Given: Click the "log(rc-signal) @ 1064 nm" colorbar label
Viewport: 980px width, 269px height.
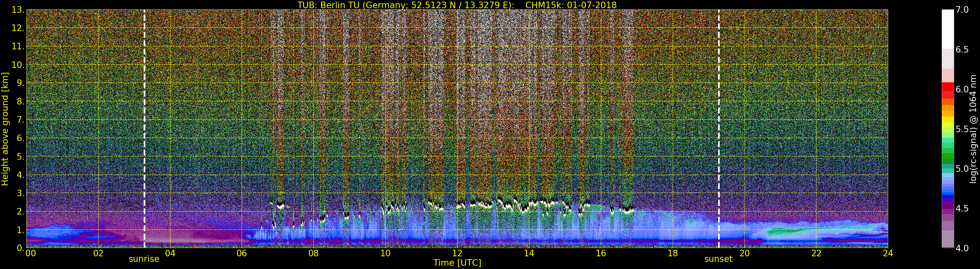Looking at the screenshot, I should tap(973, 129).
